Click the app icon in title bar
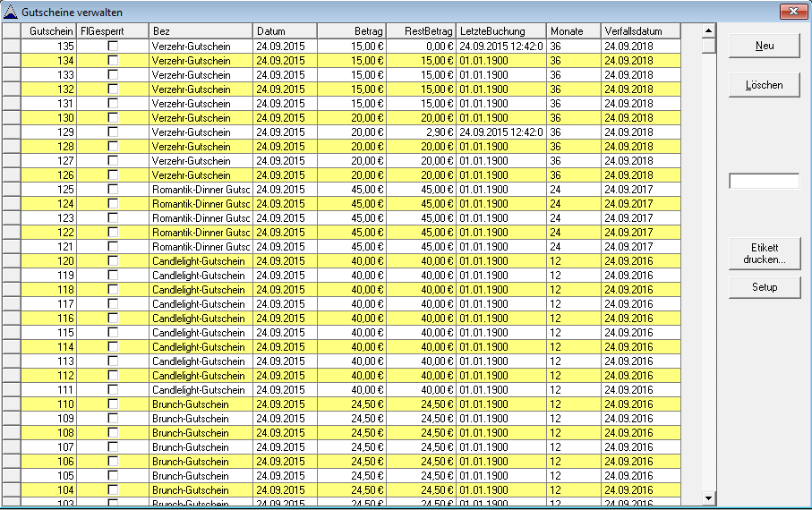Screen dimensions: 812x510 (x=11, y=12)
